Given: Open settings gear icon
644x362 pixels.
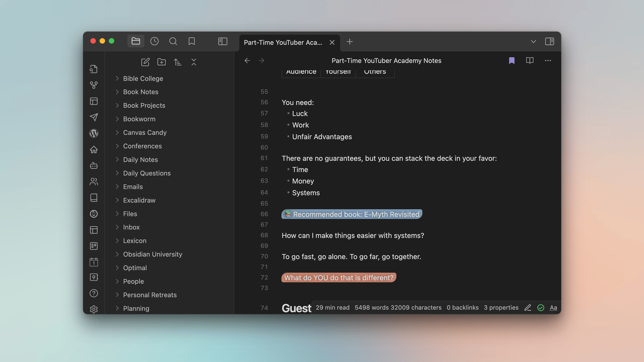Looking at the screenshot, I should pyautogui.click(x=94, y=309).
